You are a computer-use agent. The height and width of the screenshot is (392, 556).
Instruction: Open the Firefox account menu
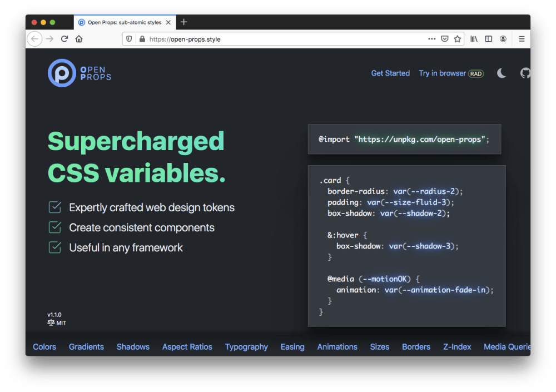click(x=503, y=39)
